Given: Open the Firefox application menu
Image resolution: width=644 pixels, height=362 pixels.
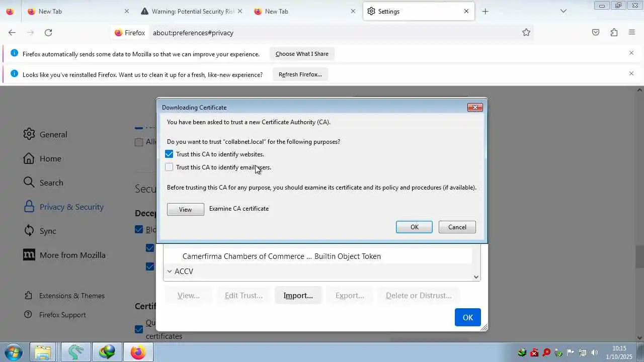Looking at the screenshot, I should pos(632,33).
